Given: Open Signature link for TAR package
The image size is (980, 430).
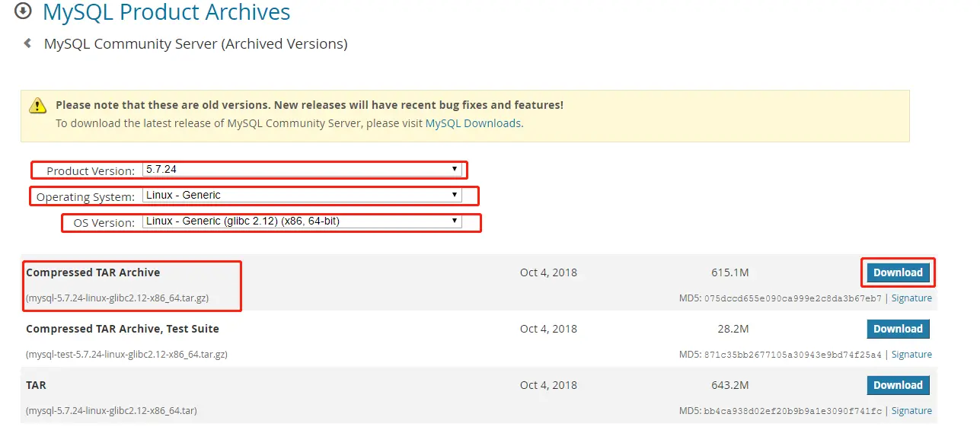Looking at the screenshot, I should [911, 411].
